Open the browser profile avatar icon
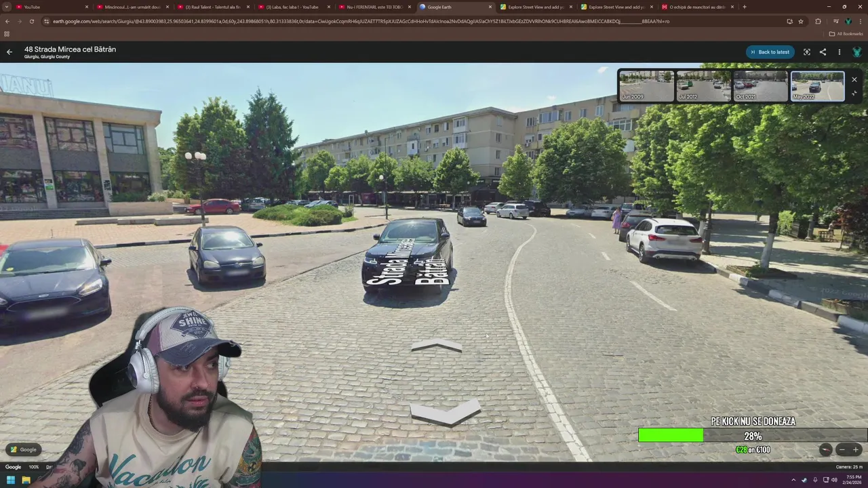This screenshot has height=488, width=868. (848, 21)
